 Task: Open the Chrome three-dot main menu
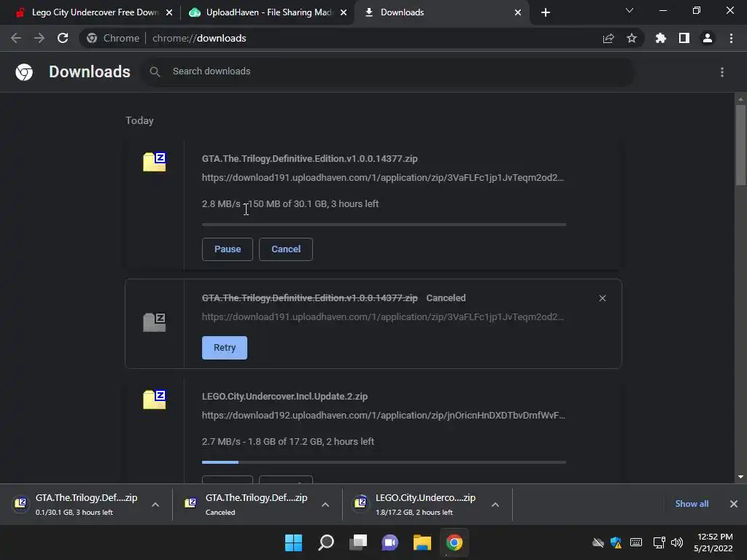click(x=731, y=38)
